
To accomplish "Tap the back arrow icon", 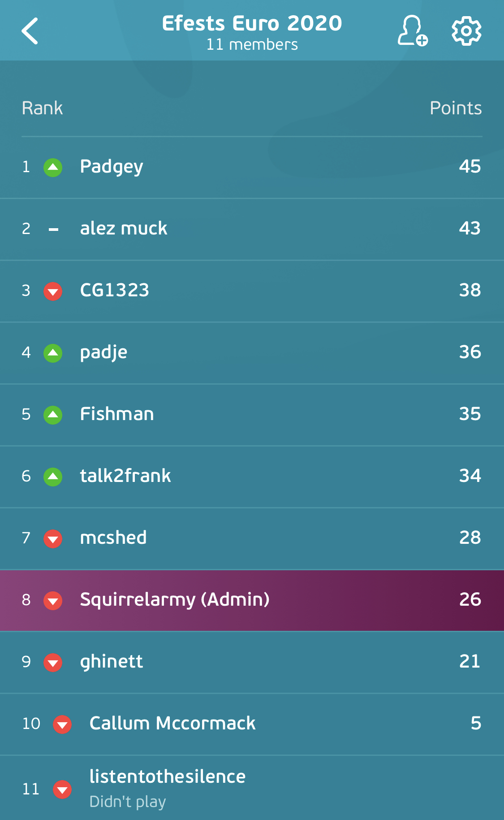I will point(30,31).
